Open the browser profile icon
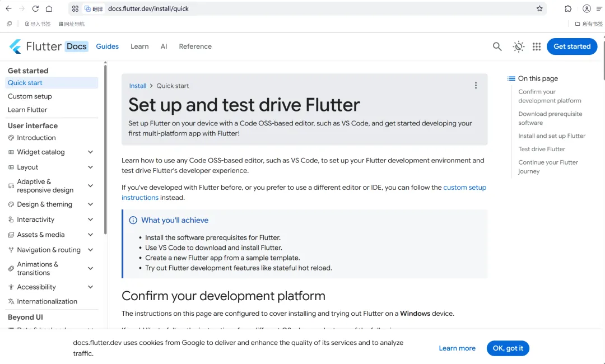This screenshot has height=364, width=605. click(x=587, y=8)
